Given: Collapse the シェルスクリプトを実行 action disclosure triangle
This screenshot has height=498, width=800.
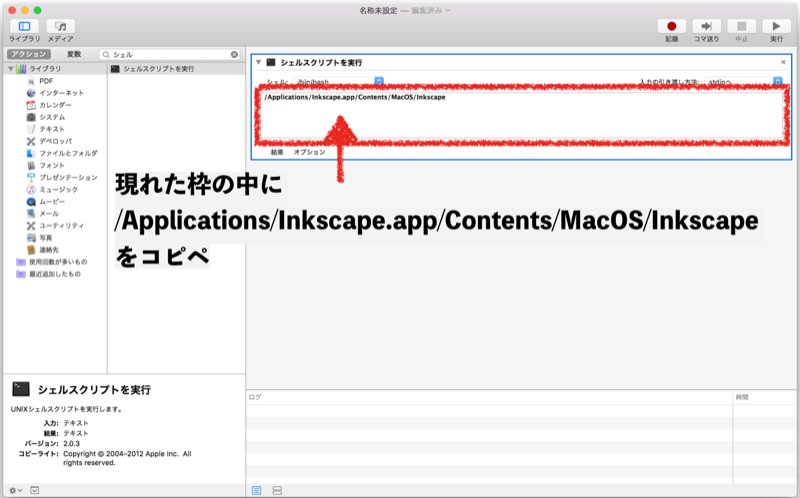Looking at the screenshot, I should (259, 62).
